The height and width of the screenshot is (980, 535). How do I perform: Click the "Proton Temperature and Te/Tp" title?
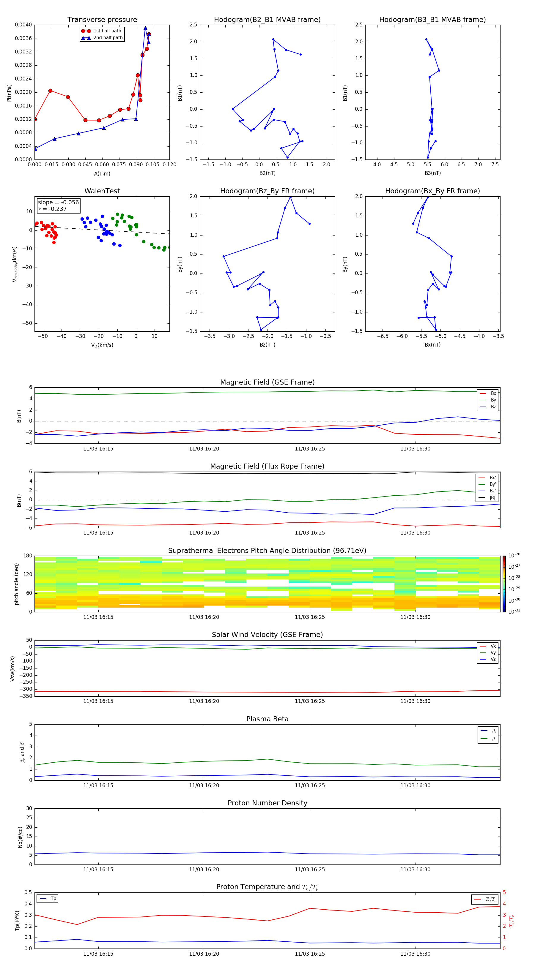pyautogui.click(x=267, y=887)
